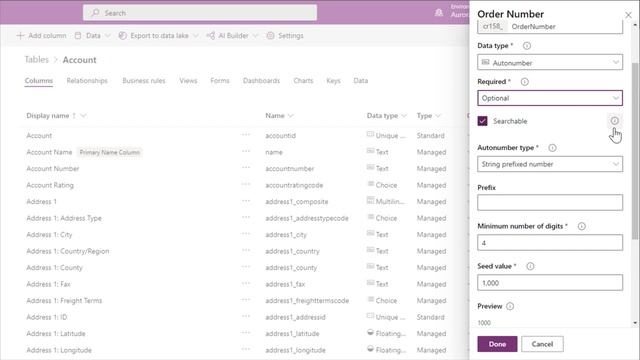The height and width of the screenshot is (360, 640).
Task: Go to Tables breadcrumb link
Action: pyautogui.click(x=36, y=60)
